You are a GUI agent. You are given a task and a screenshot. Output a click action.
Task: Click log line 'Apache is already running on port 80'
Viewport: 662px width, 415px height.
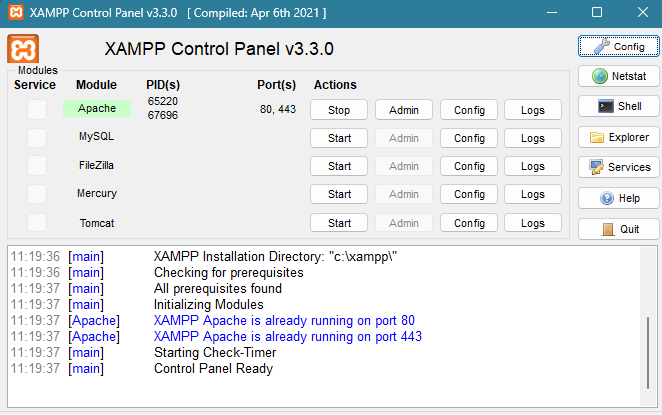coord(284,320)
